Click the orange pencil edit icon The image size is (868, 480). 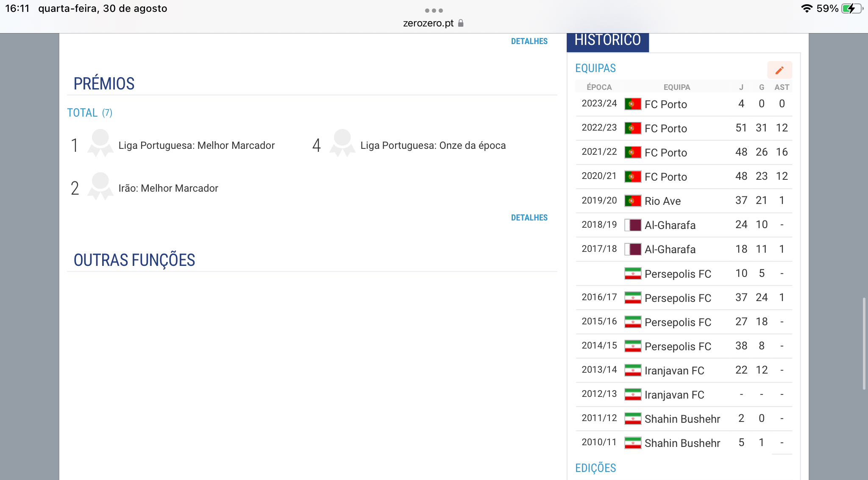pyautogui.click(x=779, y=70)
